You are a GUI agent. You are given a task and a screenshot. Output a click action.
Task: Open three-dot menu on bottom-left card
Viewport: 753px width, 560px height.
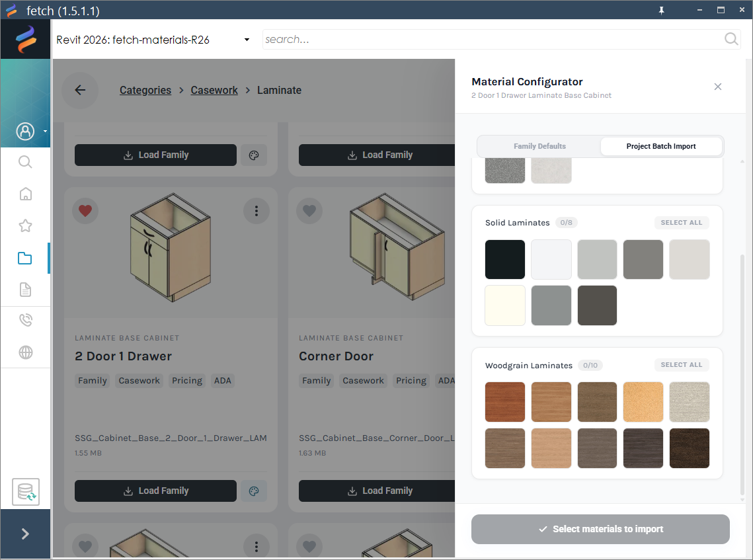coord(257,546)
